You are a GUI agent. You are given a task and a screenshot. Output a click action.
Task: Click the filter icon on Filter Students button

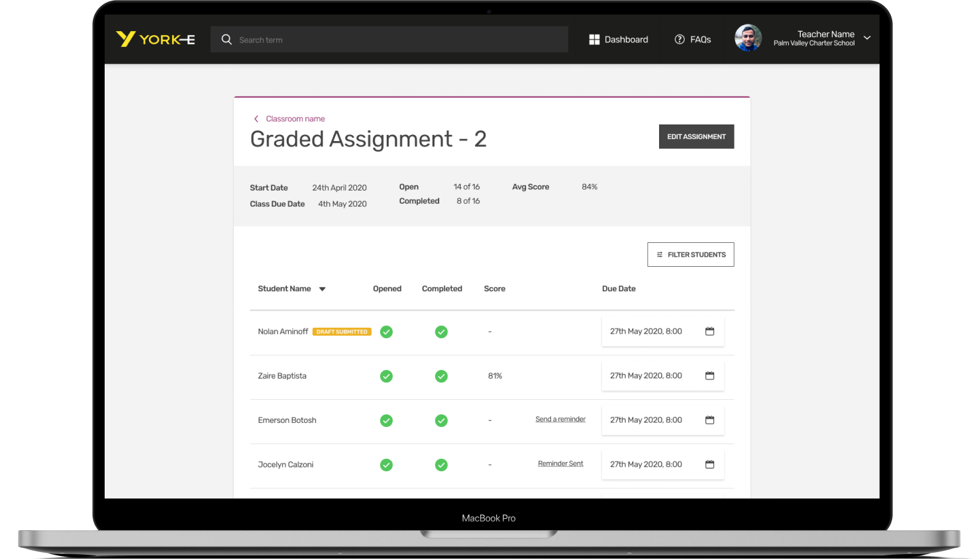click(659, 254)
